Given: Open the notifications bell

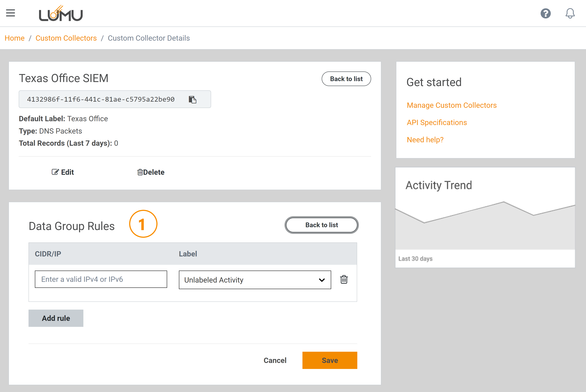Looking at the screenshot, I should (x=570, y=13).
